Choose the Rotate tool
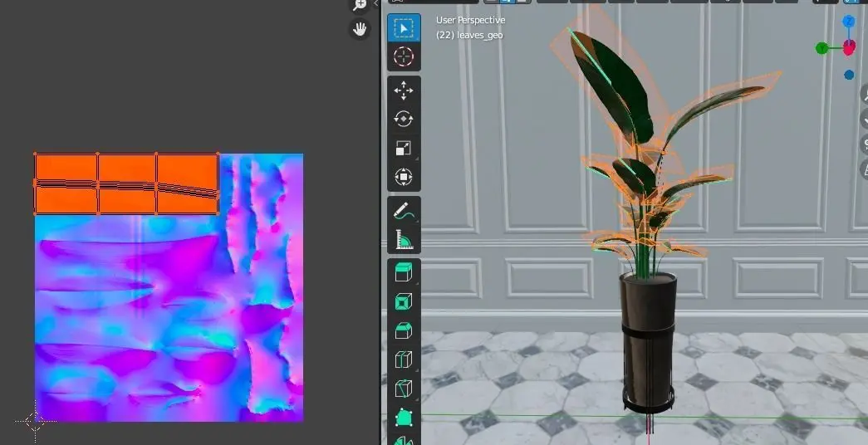 coord(404,119)
